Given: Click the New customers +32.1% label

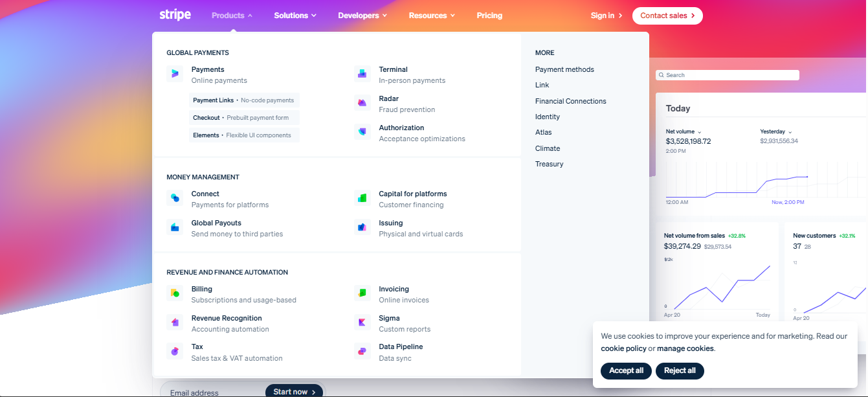Looking at the screenshot, I should click(x=824, y=236).
